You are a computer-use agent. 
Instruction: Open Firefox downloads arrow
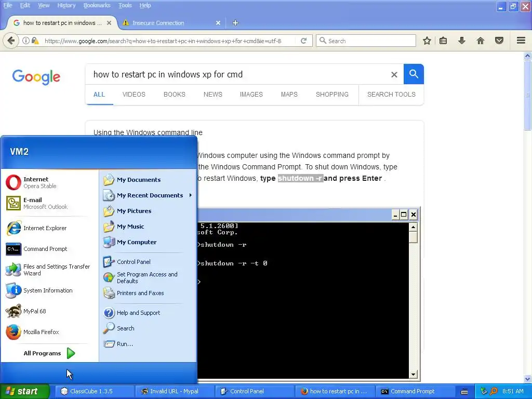tap(462, 41)
